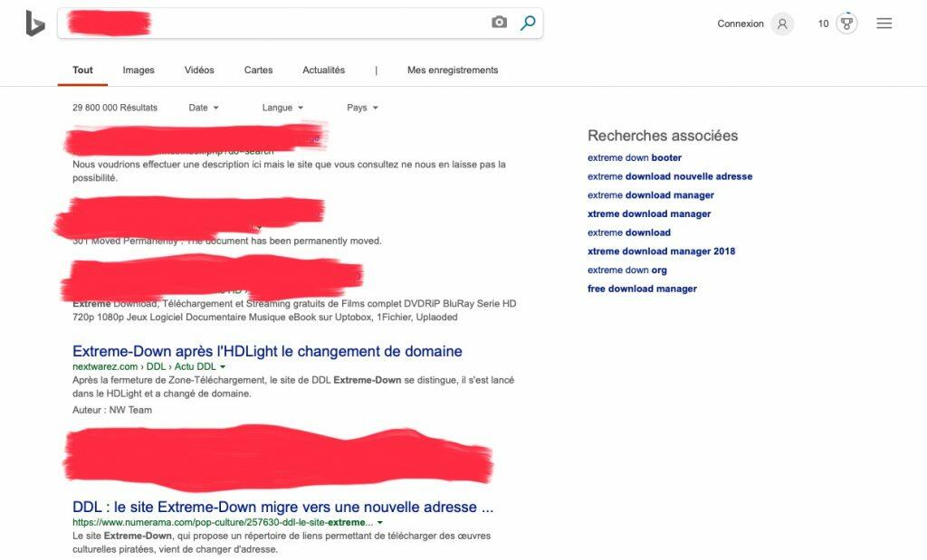Focus the Bing search input field

click(300, 23)
